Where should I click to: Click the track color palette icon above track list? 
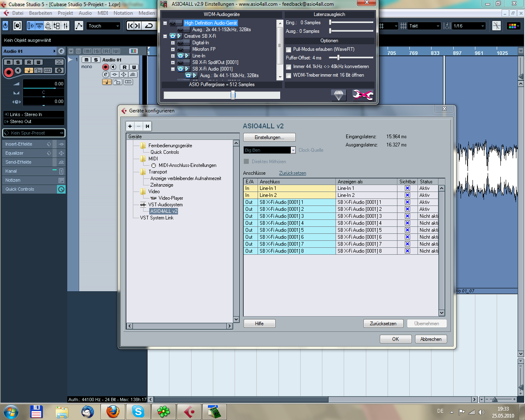tap(133, 51)
